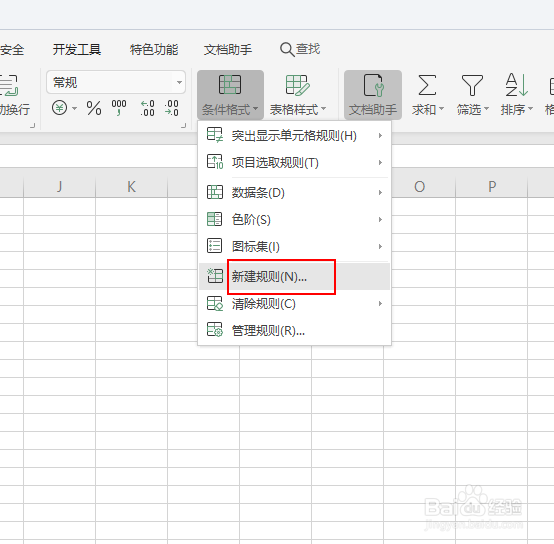Click the wrap text (换行) icon
This screenshot has height=544, width=554.
coord(9,85)
